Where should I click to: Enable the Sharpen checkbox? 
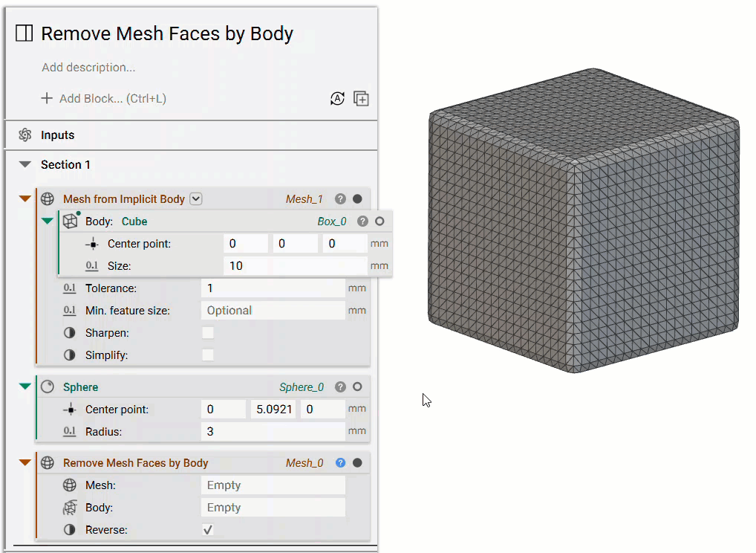point(209,332)
